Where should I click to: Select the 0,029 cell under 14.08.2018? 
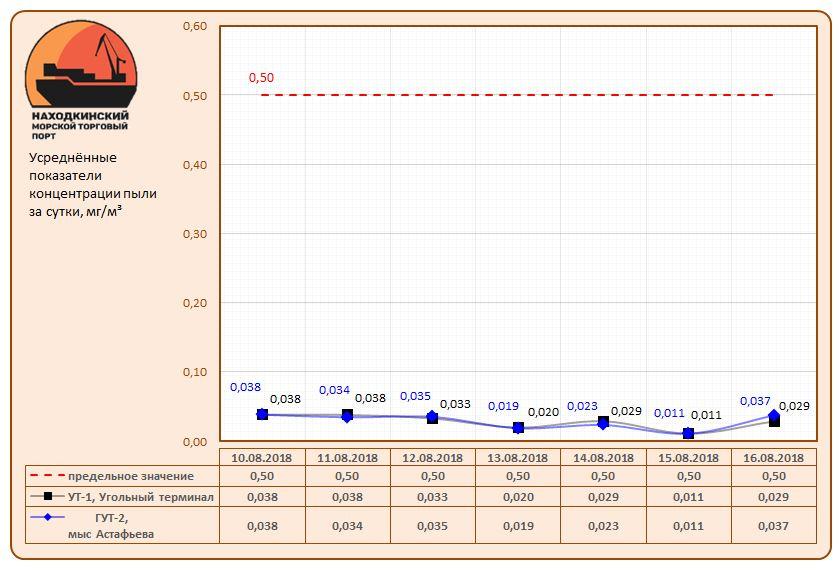(603, 497)
